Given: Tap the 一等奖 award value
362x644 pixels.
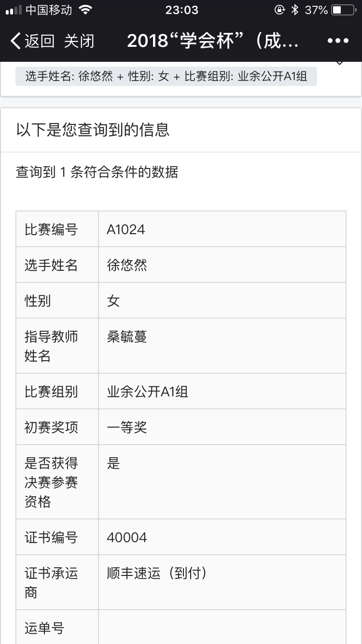Looking at the screenshot, I should click(x=127, y=427).
